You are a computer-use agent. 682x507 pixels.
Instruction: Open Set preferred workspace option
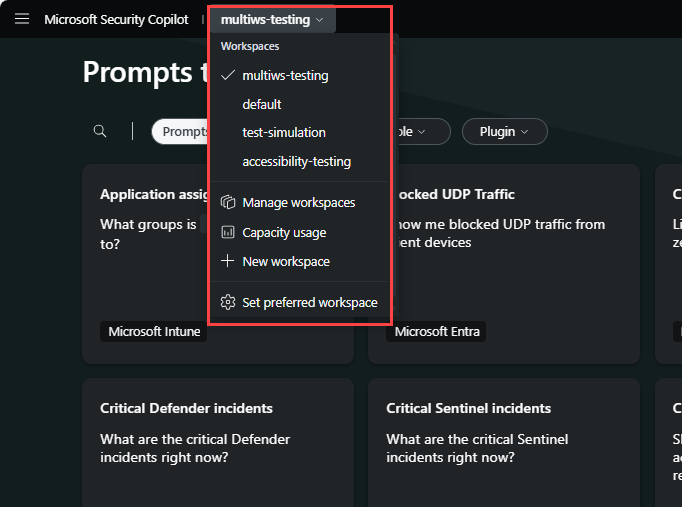point(310,302)
